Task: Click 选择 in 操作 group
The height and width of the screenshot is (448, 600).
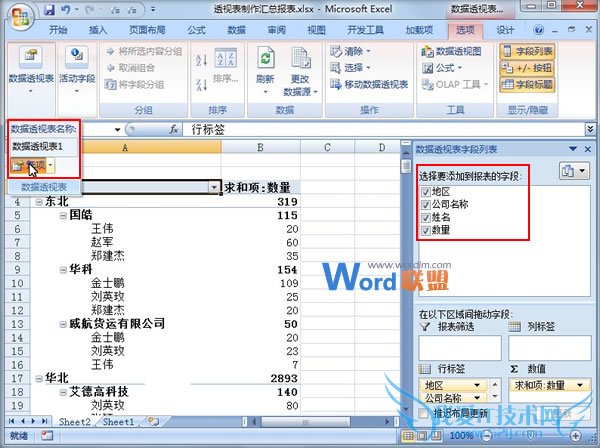Action: tap(351, 68)
